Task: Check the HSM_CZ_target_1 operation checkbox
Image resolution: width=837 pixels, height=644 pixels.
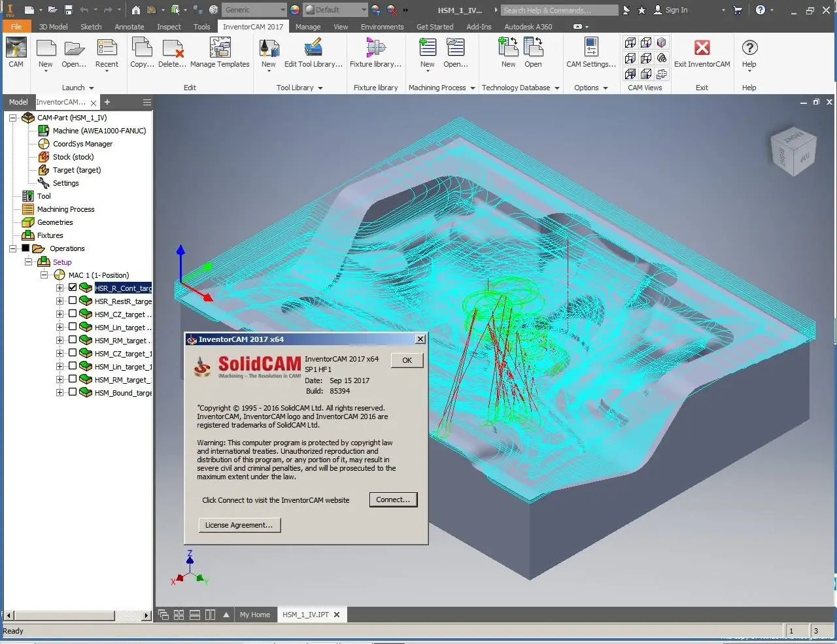Action: click(x=73, y=353)
